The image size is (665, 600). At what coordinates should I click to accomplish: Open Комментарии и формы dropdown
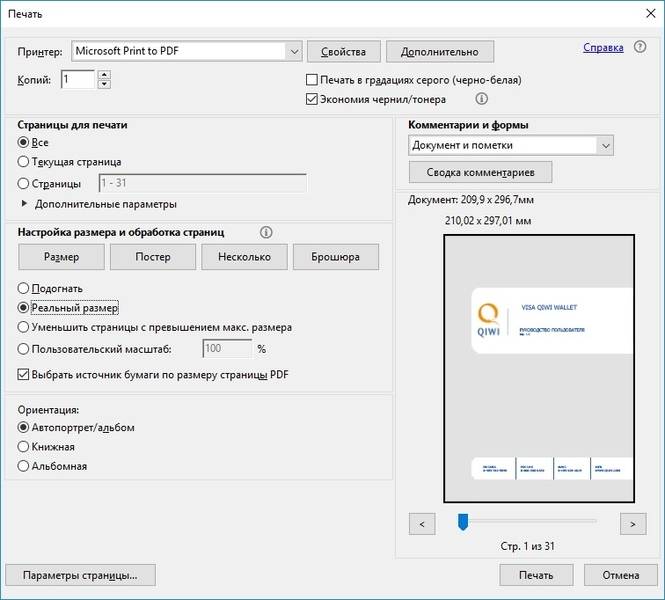511,145
